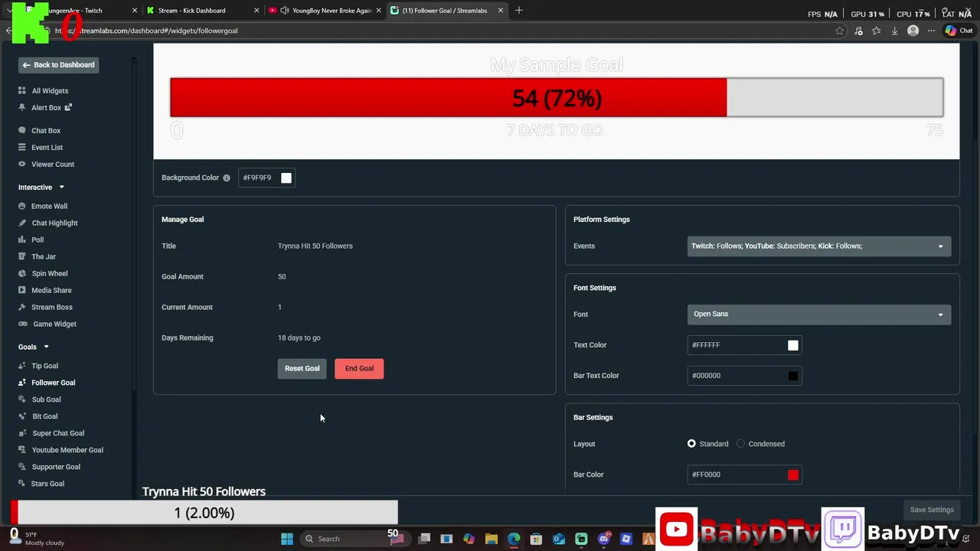Click the browser address bar
The width and height of the screenshot is (980, 551).
[x=444, y=31]
